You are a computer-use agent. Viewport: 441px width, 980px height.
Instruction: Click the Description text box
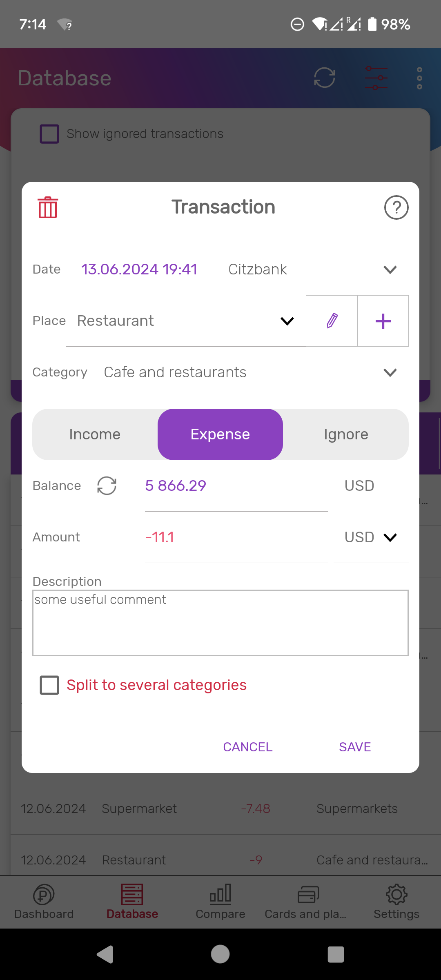click(x=220, y=623)
